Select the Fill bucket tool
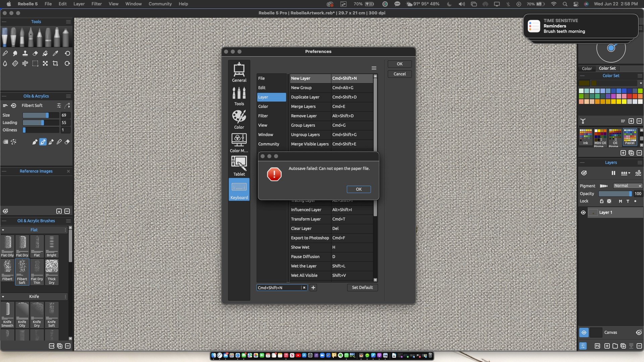 (x=45, y=53)
